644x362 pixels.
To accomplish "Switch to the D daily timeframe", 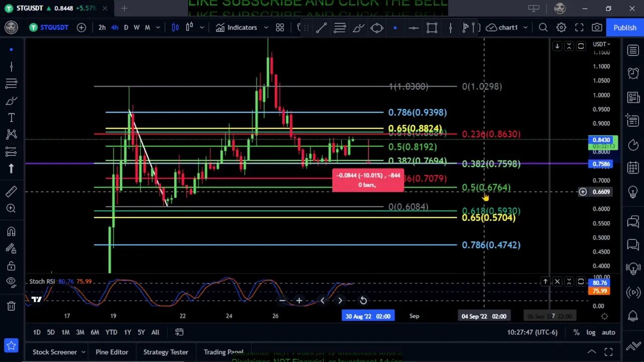I will (x=126, y=28).
